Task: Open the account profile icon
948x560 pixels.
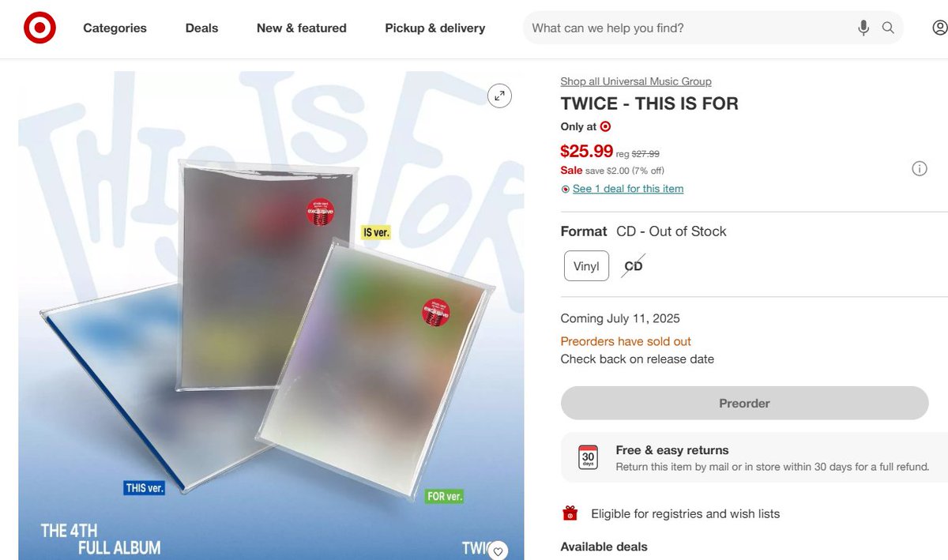Action: point(939,28)
